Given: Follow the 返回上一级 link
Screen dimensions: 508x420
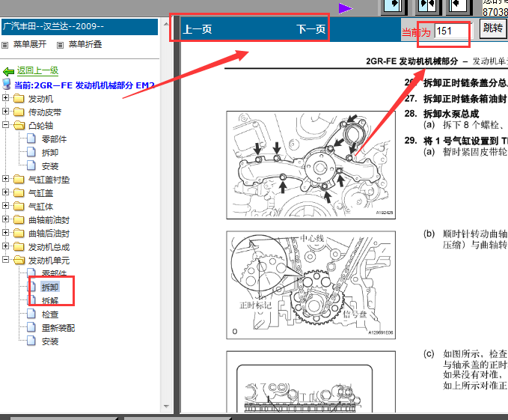Looking at the screenshot, I should click(37, 70).
